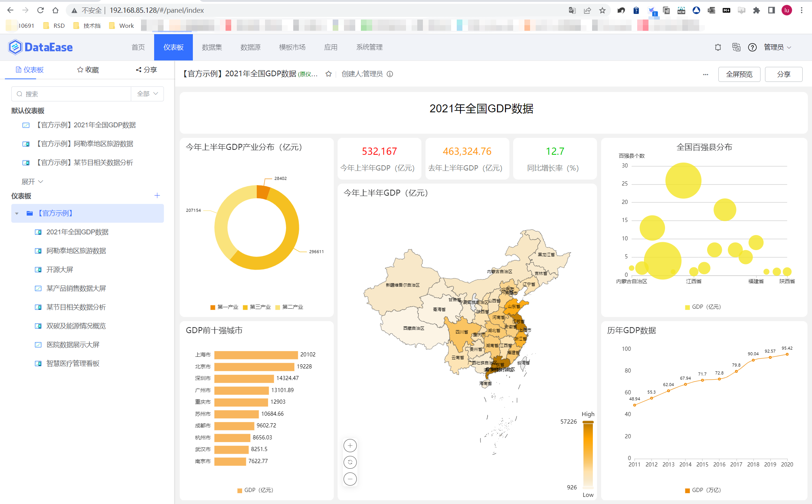Zoom in on the map with the plus button
Screen dimensions: 812x504
350,446
